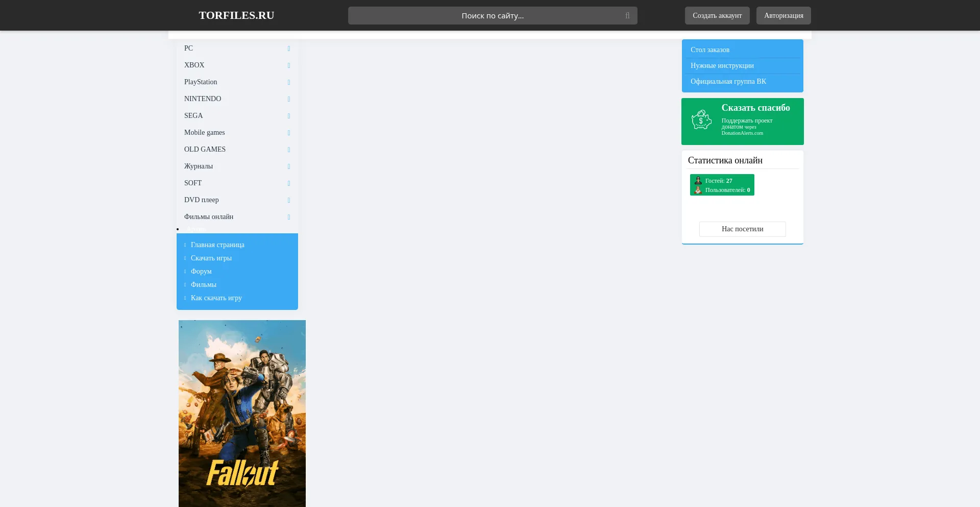Viewport: 980px width, 507px height.
Task: Open the Скачать игры link
Action: tap(211, 258)
